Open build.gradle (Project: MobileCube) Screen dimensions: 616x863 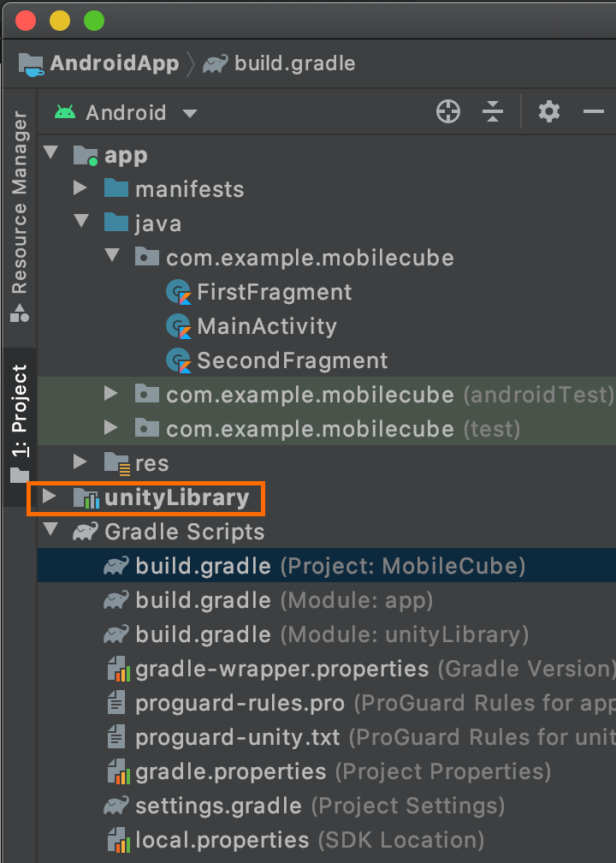(327, 566)
